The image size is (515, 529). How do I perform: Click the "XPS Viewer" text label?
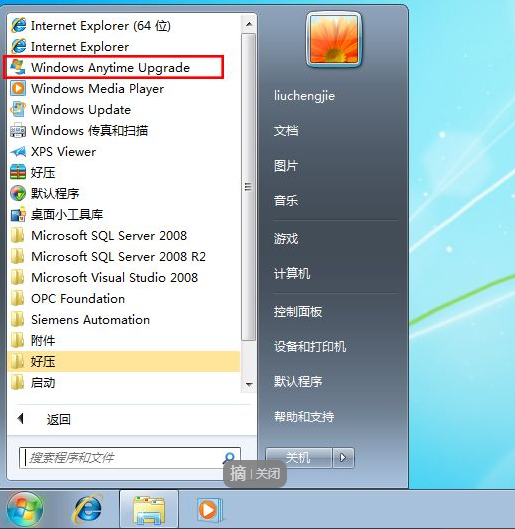coord(63,151)
